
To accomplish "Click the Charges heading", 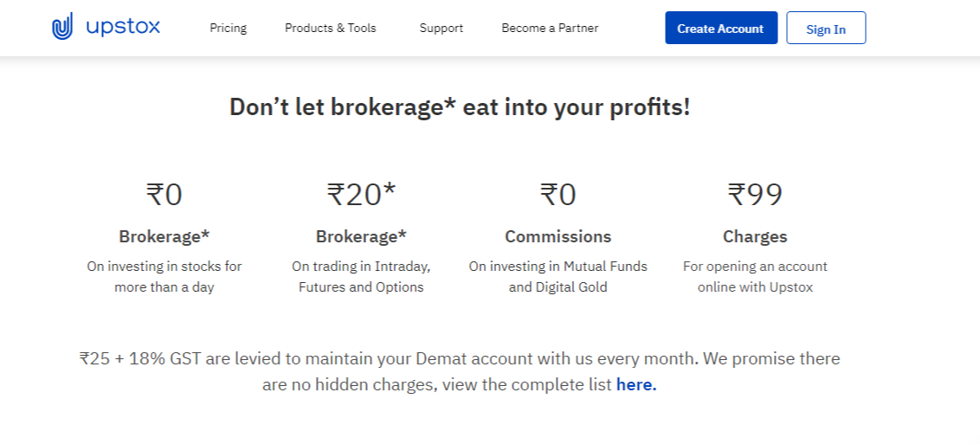I will point(755,236).
